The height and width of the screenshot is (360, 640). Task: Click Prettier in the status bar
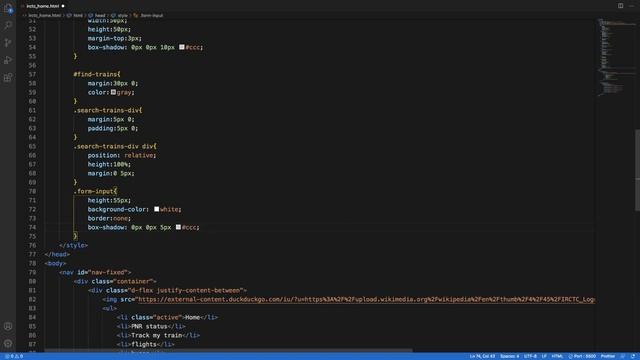click(x=608, y=356)
